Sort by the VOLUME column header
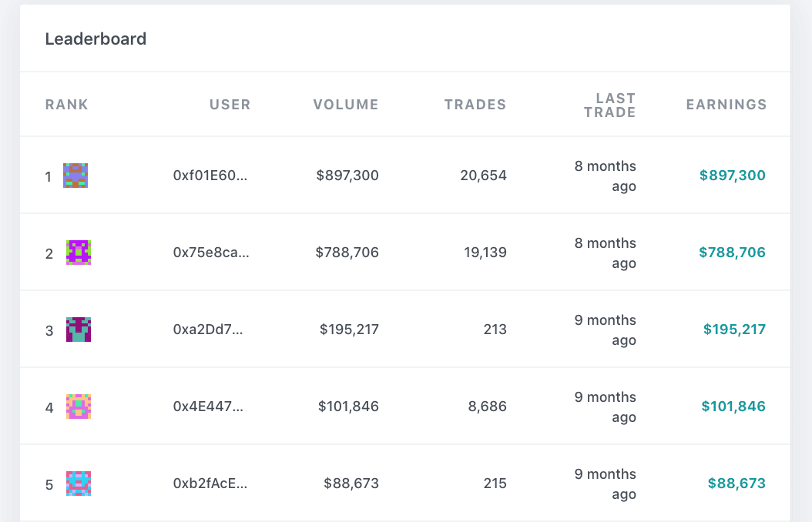The width and height of the screenshot is (812, 522). [x=346, y=105]
